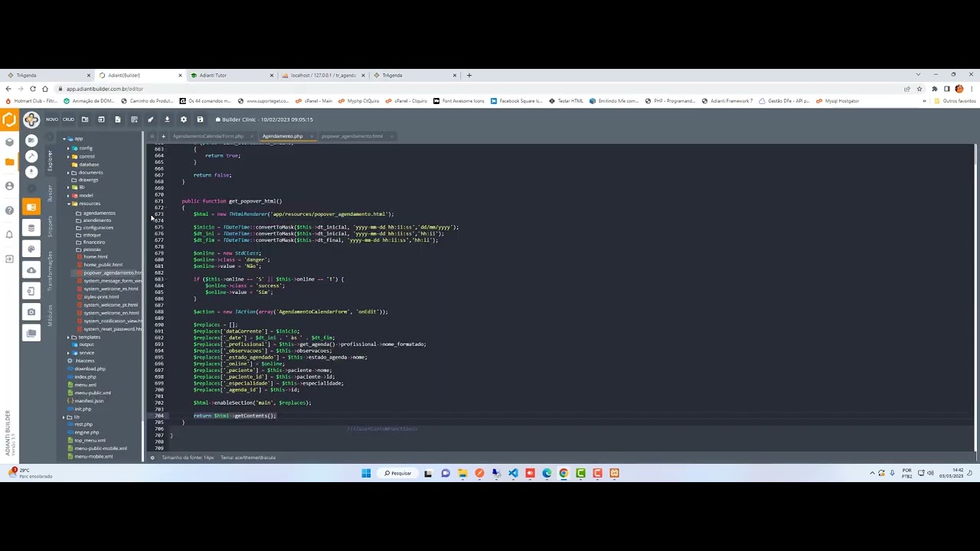Click the rocket deploy toolbar icon
This screenshot has width=980, height=551.
tap(150, 119)
